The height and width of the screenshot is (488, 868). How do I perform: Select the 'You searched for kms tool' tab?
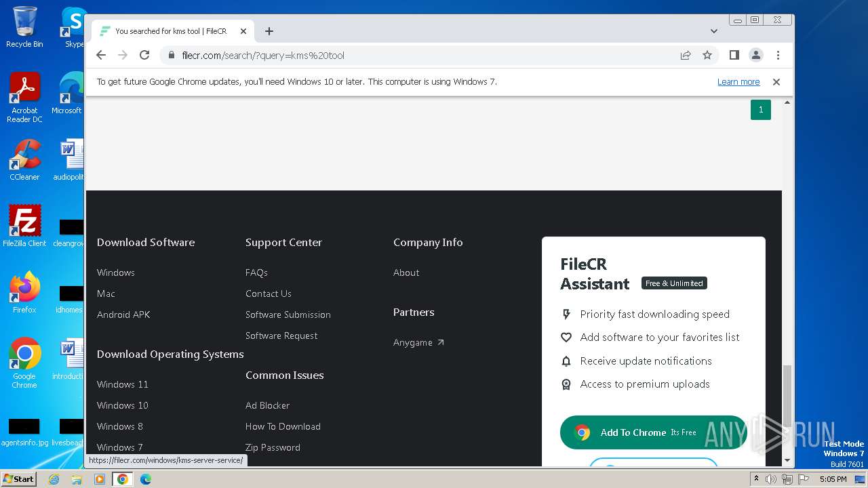(x=173, y=31)
